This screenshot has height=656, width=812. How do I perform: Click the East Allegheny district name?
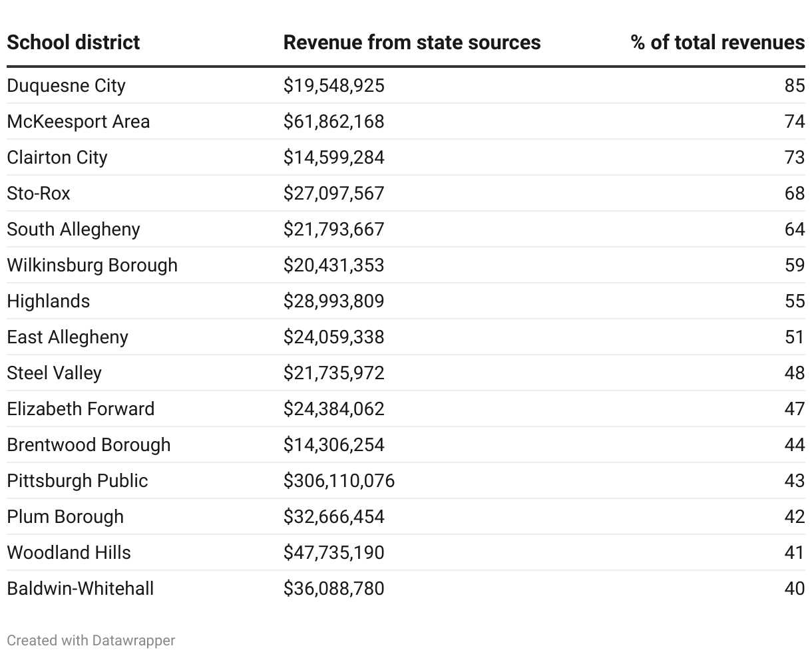pos(67,337)
